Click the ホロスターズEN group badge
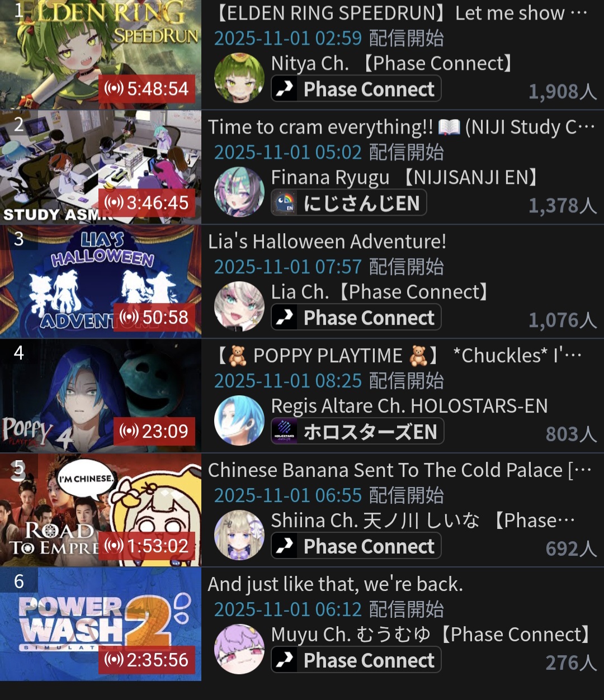This screenshot has width=604, height=700. [x=357, y=431]
